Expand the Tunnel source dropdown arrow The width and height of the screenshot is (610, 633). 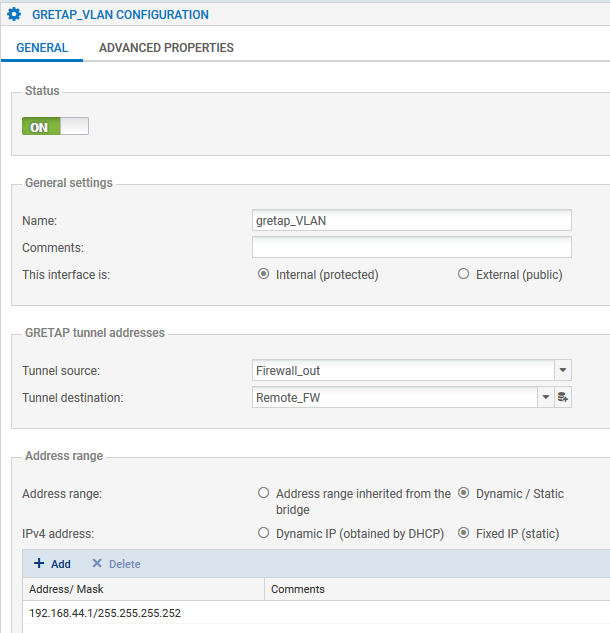[x=563, y=371]
